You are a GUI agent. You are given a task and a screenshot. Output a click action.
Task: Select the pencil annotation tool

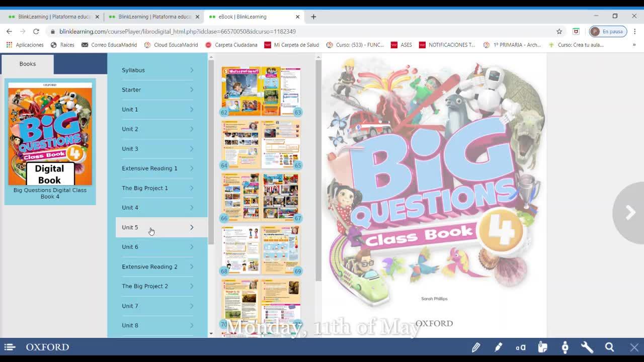(x=475, y=347)
